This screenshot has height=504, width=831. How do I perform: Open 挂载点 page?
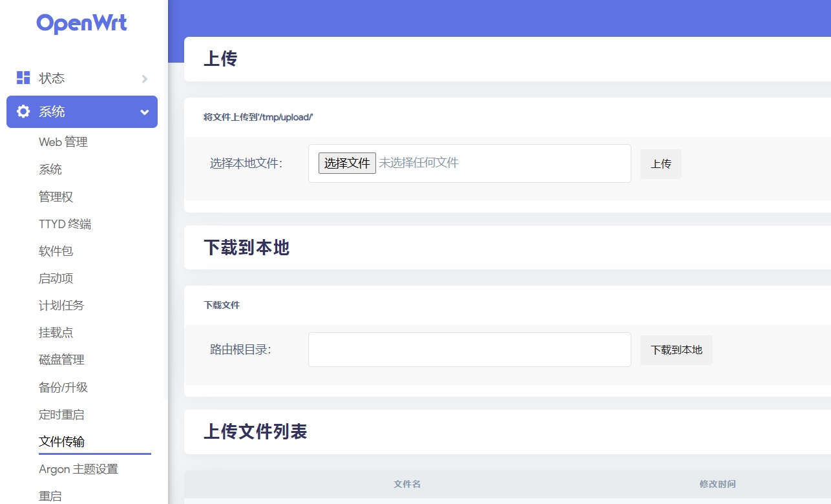tap(56, 333)
